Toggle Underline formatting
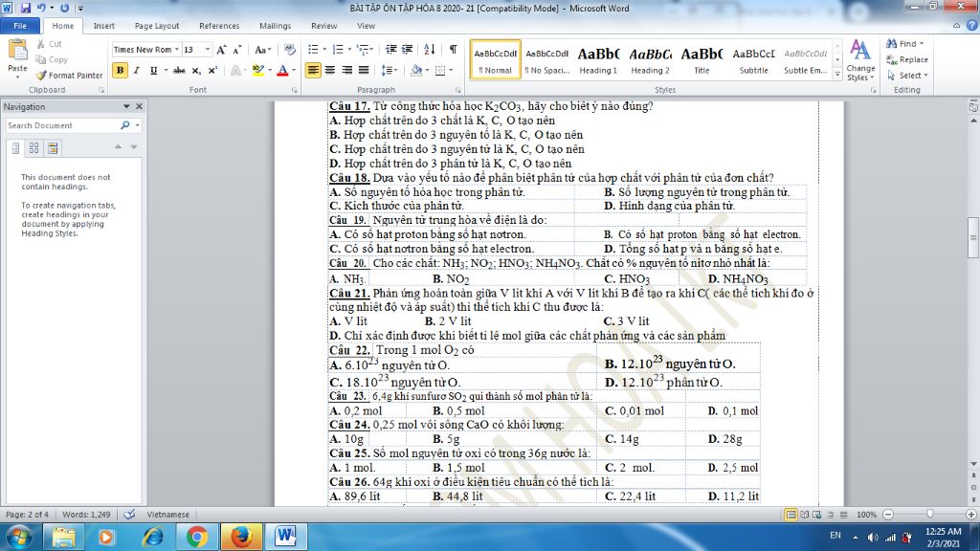This screenshot has width=980, height=551. (153, 71)
